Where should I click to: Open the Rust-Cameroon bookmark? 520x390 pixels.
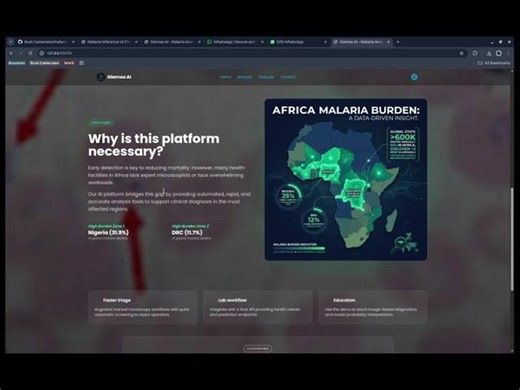44,63
